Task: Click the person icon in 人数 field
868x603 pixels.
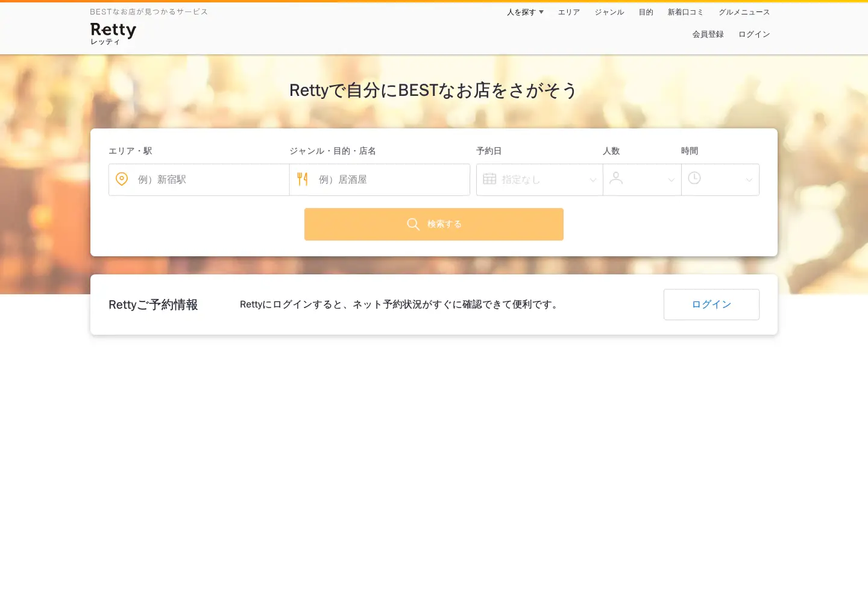Action: tap(616, 178)
